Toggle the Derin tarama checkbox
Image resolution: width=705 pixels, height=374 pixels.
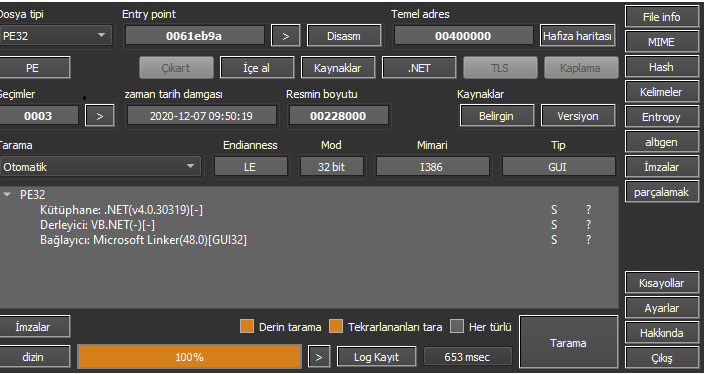247,327
